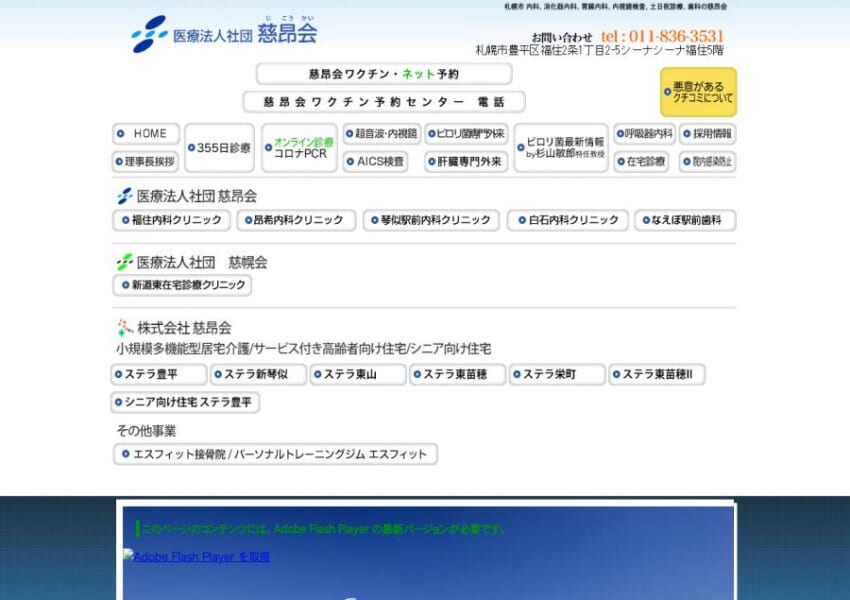
Task: Click Adobe Flash Player を取得 link
Action: point(197,557)
